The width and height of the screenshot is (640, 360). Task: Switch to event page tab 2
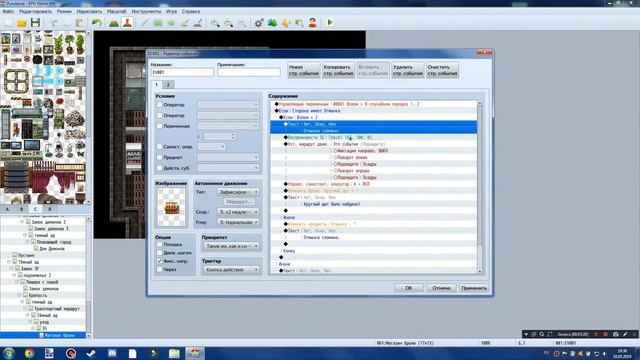click(x=168, y=84)
